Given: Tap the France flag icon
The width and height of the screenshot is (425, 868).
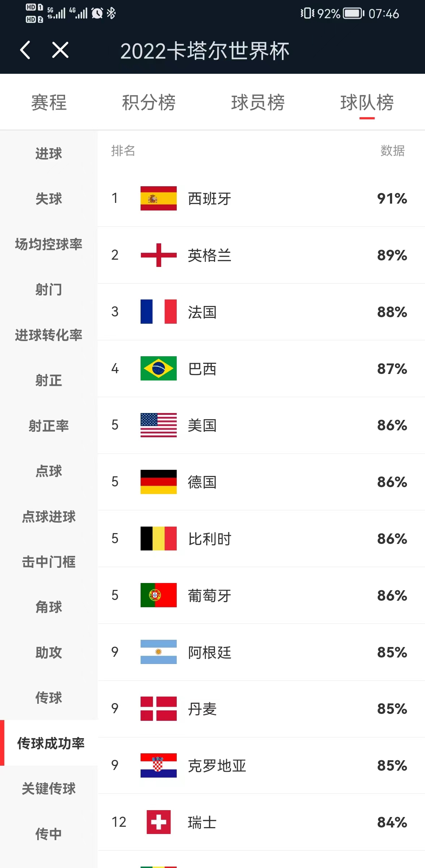Looking at the screenshot, I should tap(158, 312).
